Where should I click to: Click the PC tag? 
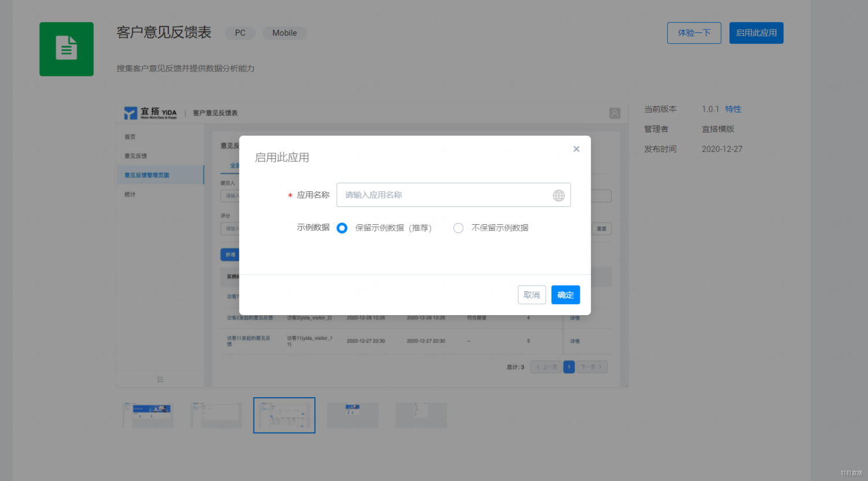(240, 33)
